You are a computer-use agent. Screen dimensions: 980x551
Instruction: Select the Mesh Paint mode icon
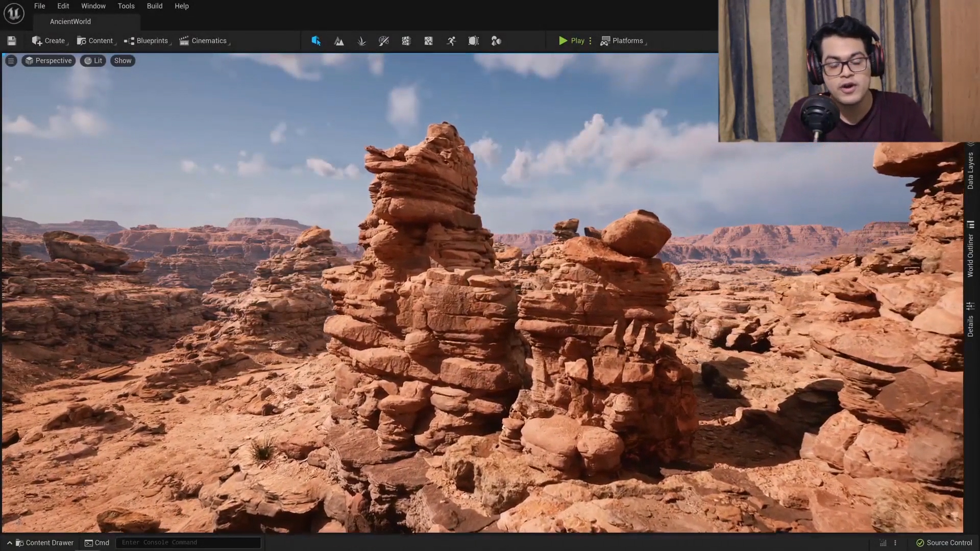384,41
